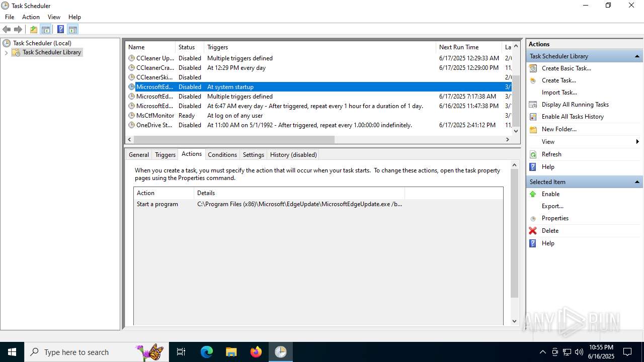Select the CCleanerCra... task row

(318, 68)
